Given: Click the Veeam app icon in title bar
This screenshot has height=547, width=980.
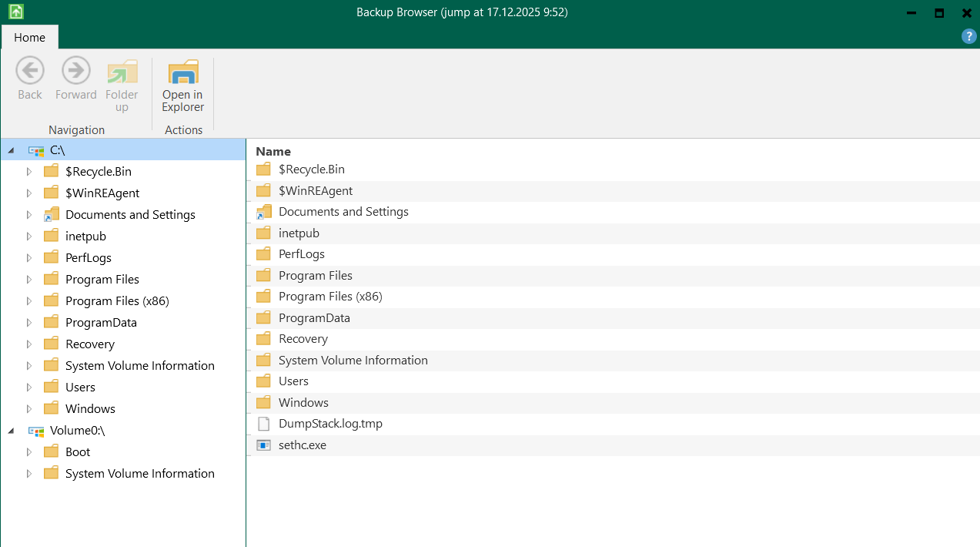Looking at the screenshot, I should pyautogui.click(x=16, y=12).
